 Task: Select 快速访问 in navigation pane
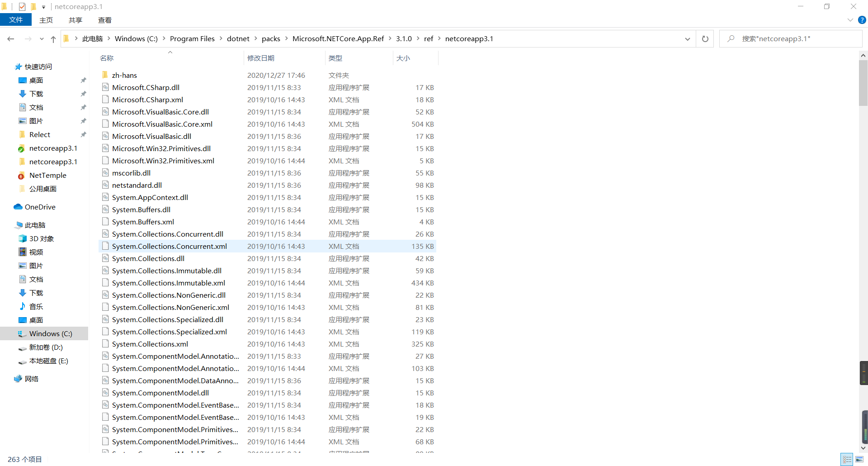[x=38, y=67]
